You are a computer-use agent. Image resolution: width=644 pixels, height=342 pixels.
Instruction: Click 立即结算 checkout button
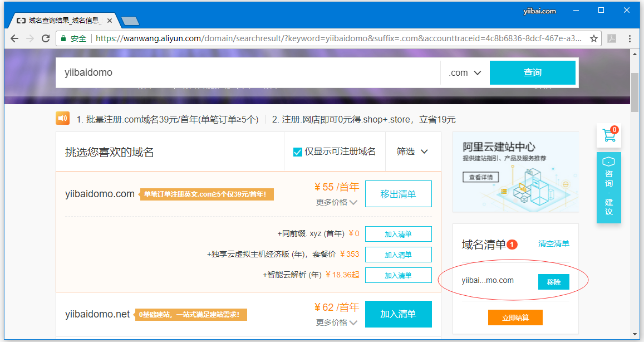(515, 317)
